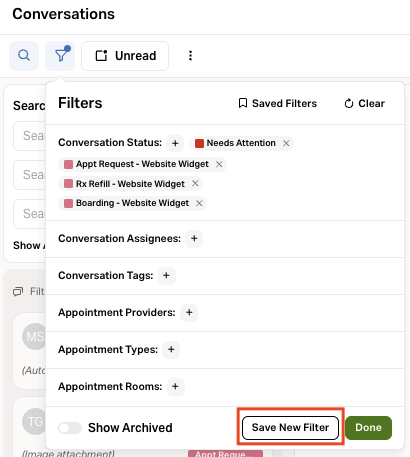The image size is (410, 457).
Task: Clear all filters
Action: pos(364,104)
